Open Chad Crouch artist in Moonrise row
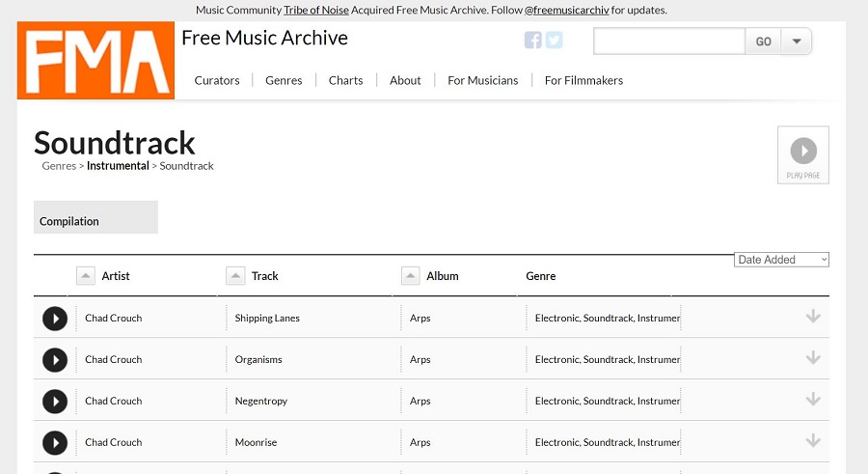868x474 pixels. coord(114,442)
